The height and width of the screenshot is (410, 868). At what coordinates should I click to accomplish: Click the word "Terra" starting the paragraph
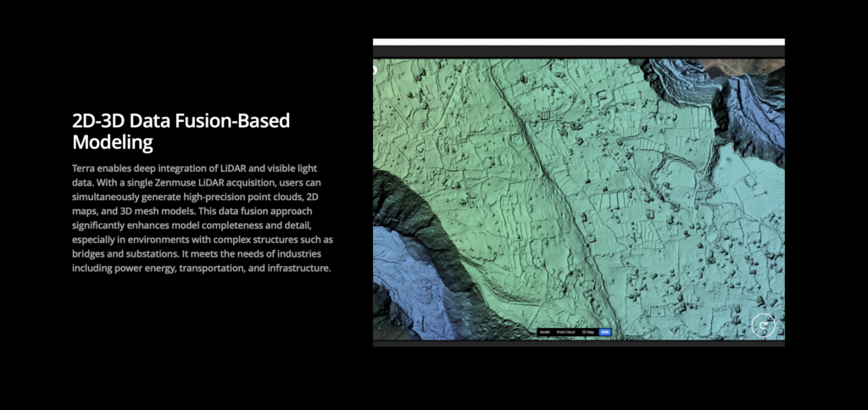84,169
